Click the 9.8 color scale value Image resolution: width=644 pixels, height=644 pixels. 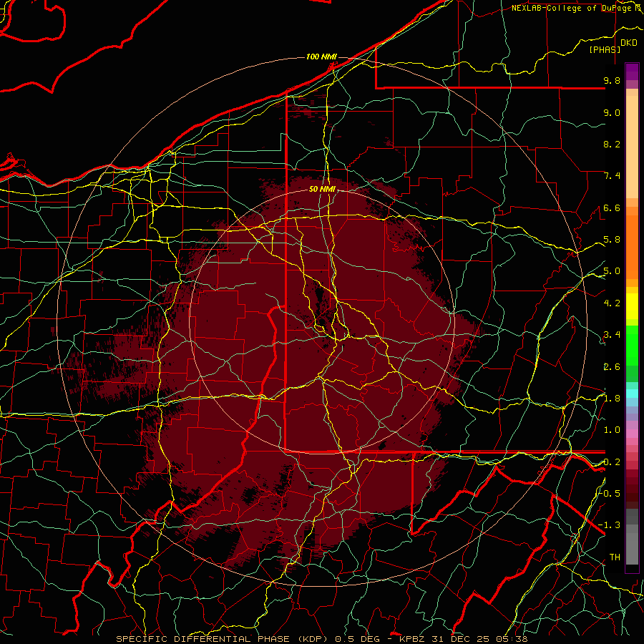(x=612, y=80)
